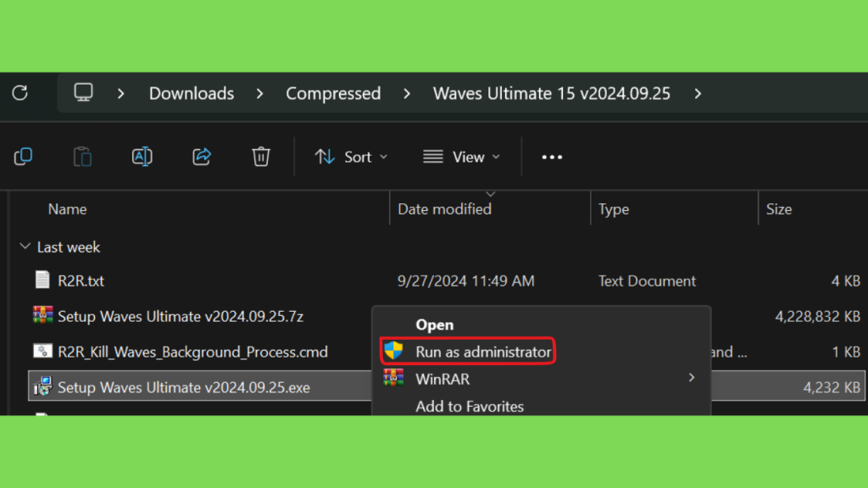Click the shield icon beside Run as administrator

click(393, 351)
